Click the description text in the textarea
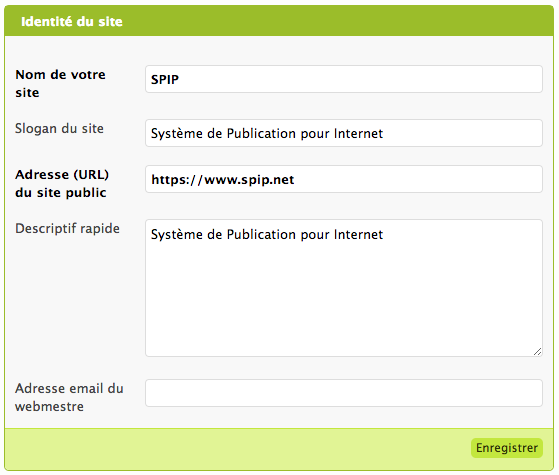559x475 pixels. [x=267, y=235]
